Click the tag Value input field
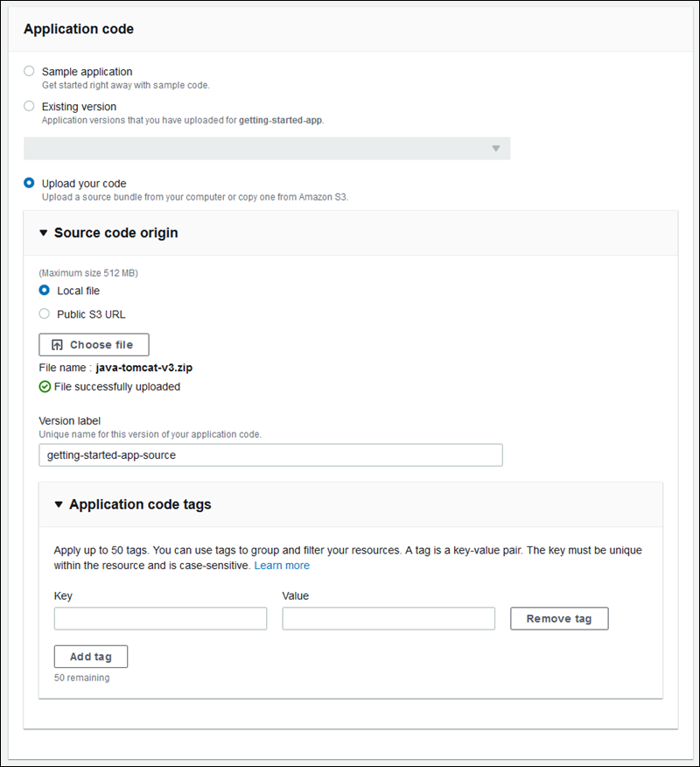This screenshot has width=700, height=767. pos(388,618)
